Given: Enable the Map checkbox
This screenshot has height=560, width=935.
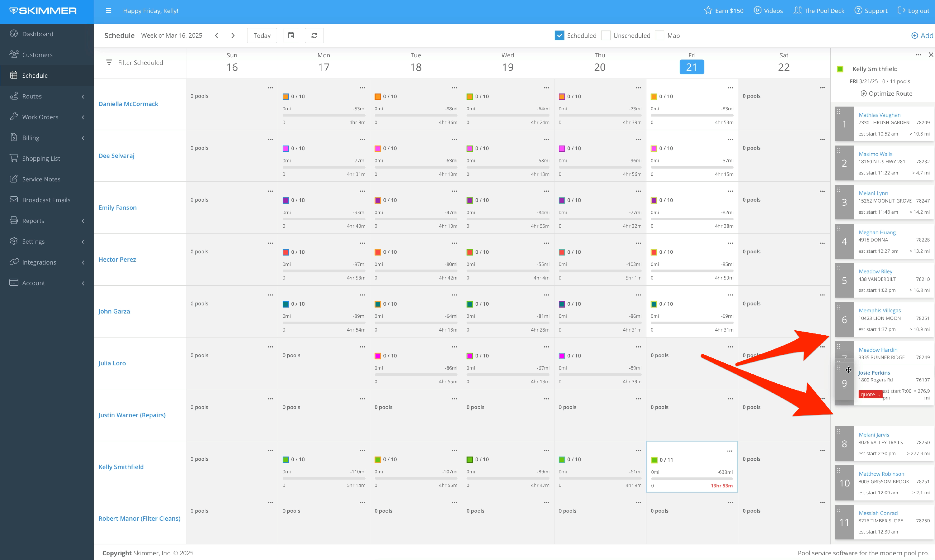Looking at the screenshot, I should [659, 36].
